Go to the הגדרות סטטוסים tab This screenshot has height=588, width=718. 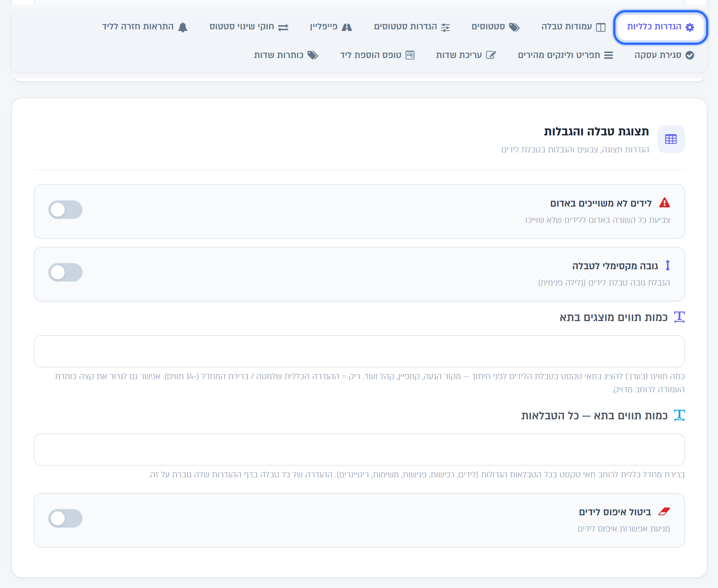[412, 27]
